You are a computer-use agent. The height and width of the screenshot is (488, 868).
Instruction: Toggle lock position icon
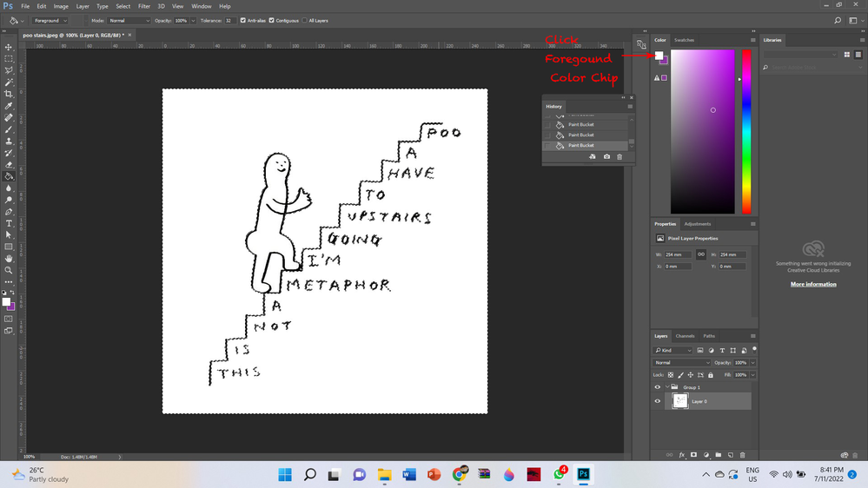tap(690, 375)
